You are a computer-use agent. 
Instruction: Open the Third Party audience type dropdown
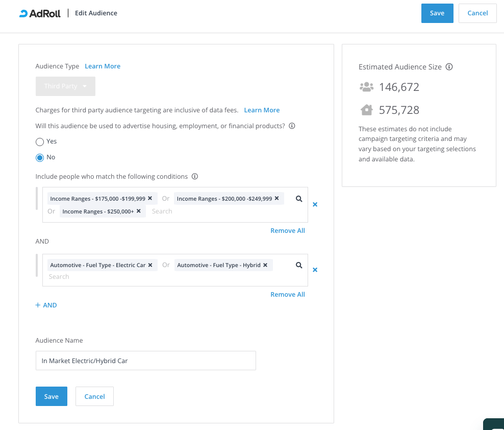65,86
